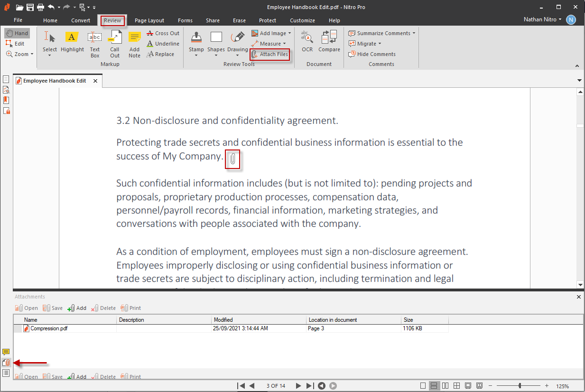Viewport: 585px width, 392px height.
Task: Open the Forms ribbon tab
Action: pyautogui.click(x=185, y=20)
